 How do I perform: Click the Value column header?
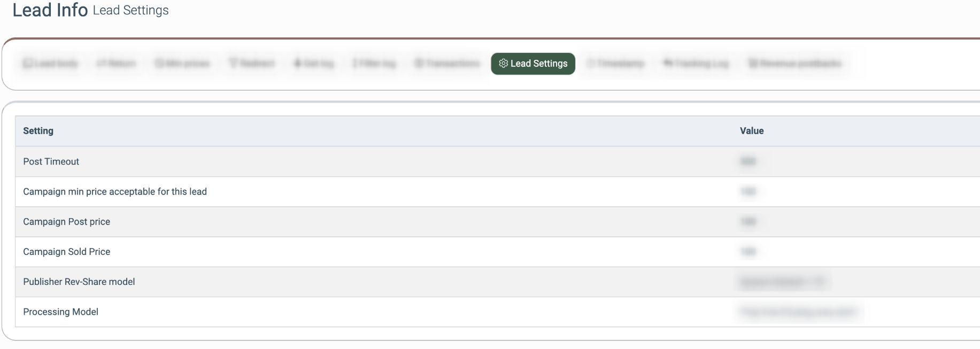tap(751, 131)
